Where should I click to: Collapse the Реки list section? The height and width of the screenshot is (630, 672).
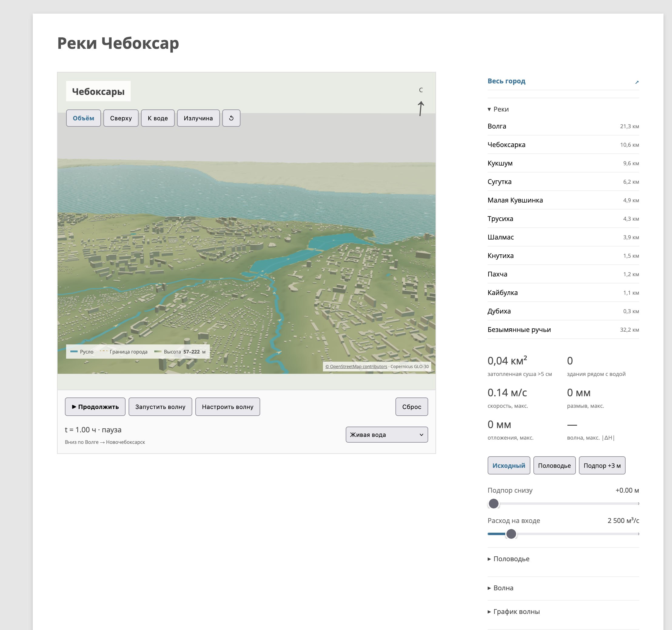pos(498,109)
